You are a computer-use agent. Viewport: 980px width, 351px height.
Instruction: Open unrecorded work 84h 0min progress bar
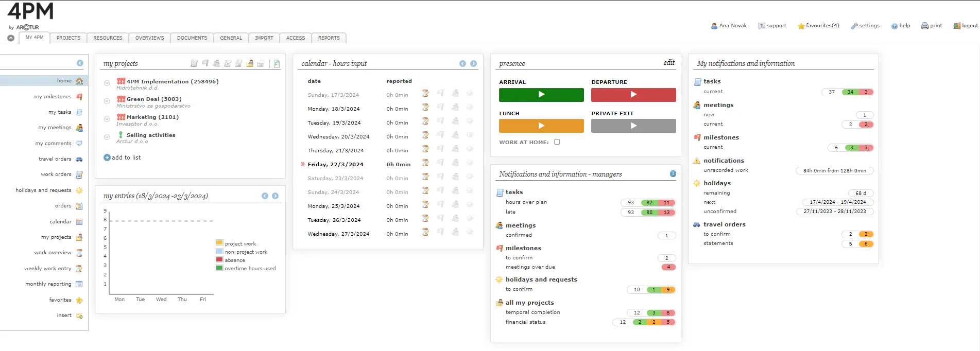click(x=834, y=171)
